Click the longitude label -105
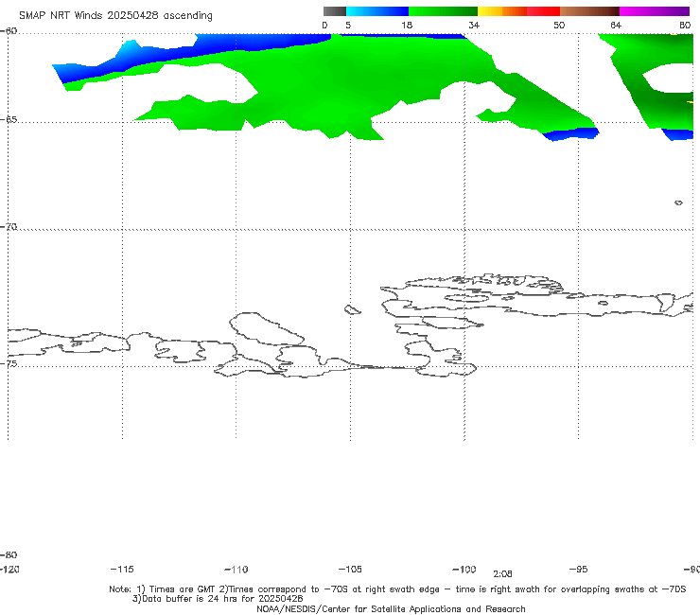 [x=350, y=569]
